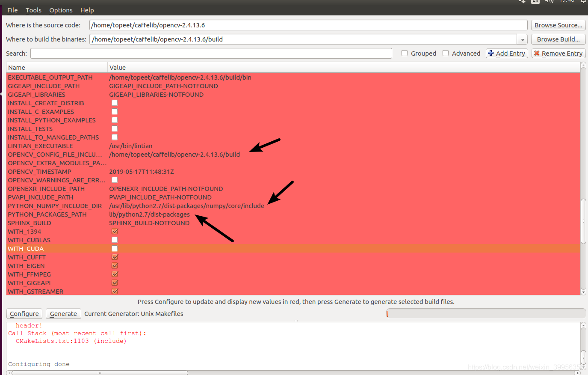Select the GIGEAPI_INCLUDE_PATH entry name

(x=44, y=86)
